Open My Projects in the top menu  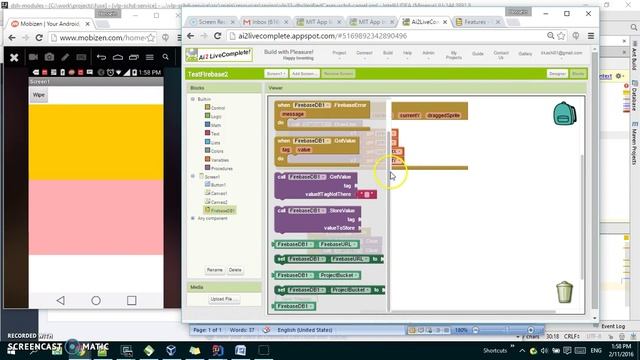(453, 56)
